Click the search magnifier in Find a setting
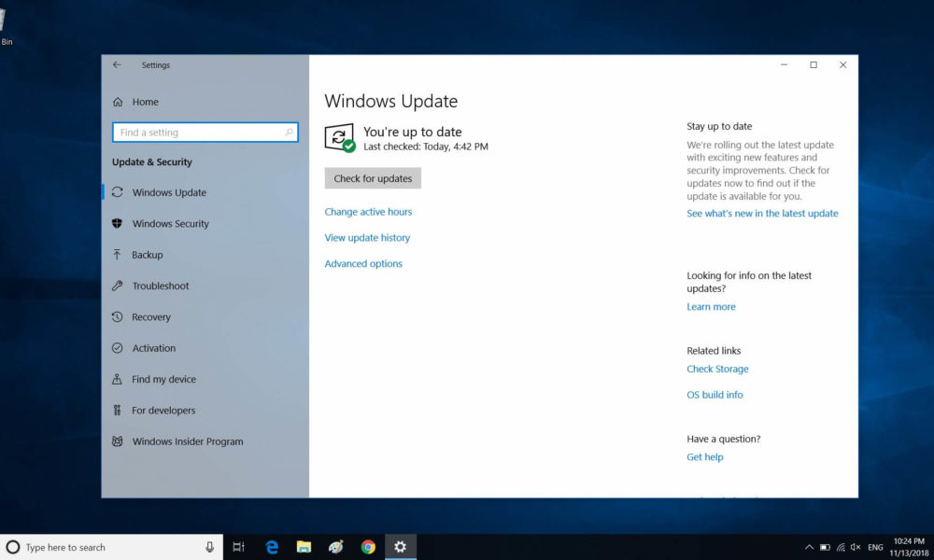The height and width of the screenshot is (560, 934). [x=289, y=133]
